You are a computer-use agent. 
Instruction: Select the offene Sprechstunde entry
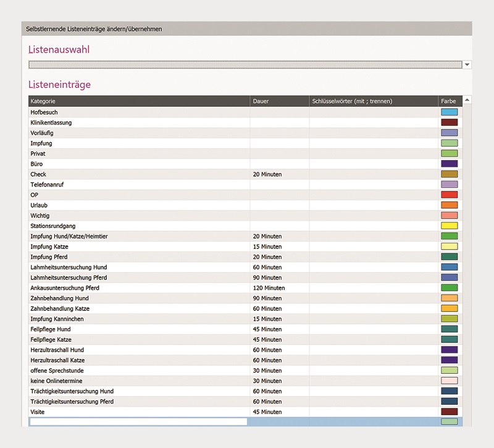pos(139,371)
